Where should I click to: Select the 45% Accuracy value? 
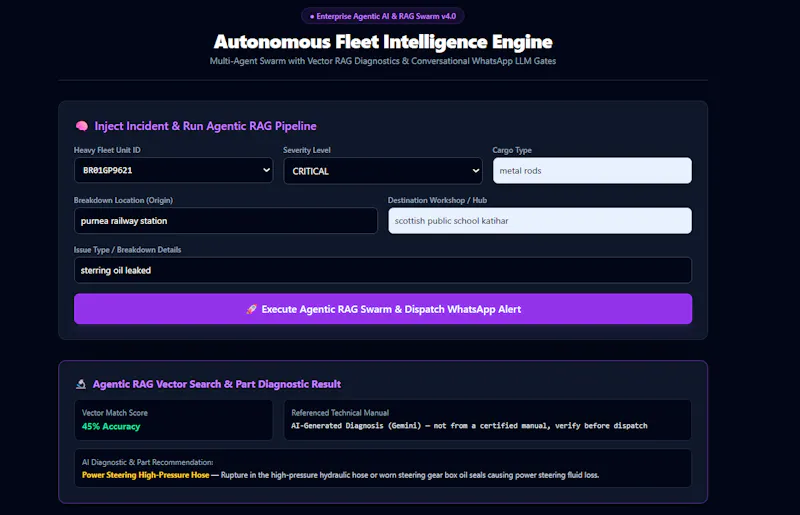point(111,426)
